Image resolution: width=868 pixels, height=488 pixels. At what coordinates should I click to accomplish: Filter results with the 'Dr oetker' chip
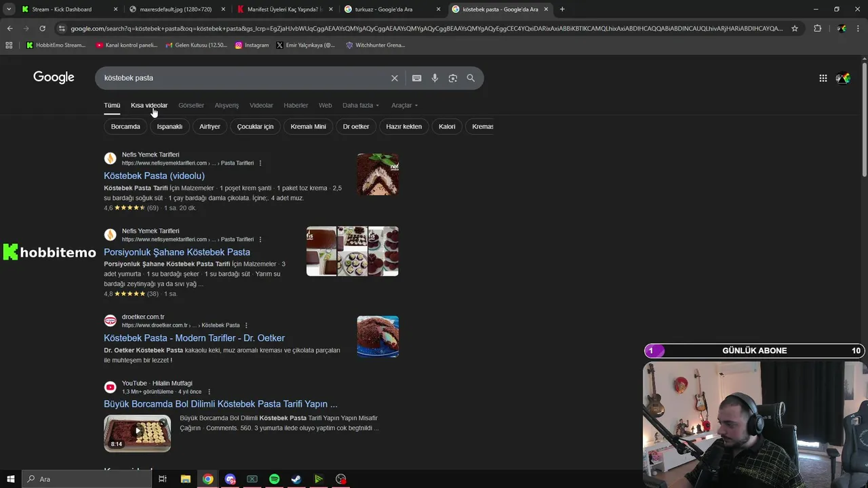coord(356,127)
